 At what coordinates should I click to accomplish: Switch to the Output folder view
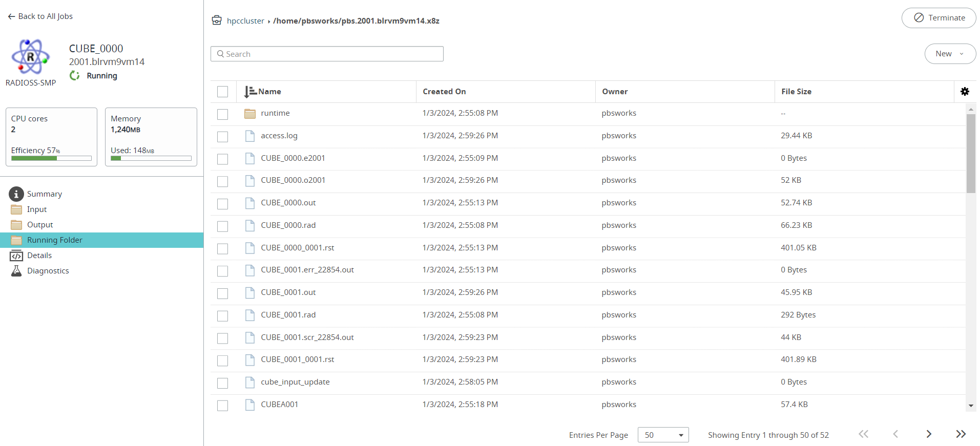(40, 225)
